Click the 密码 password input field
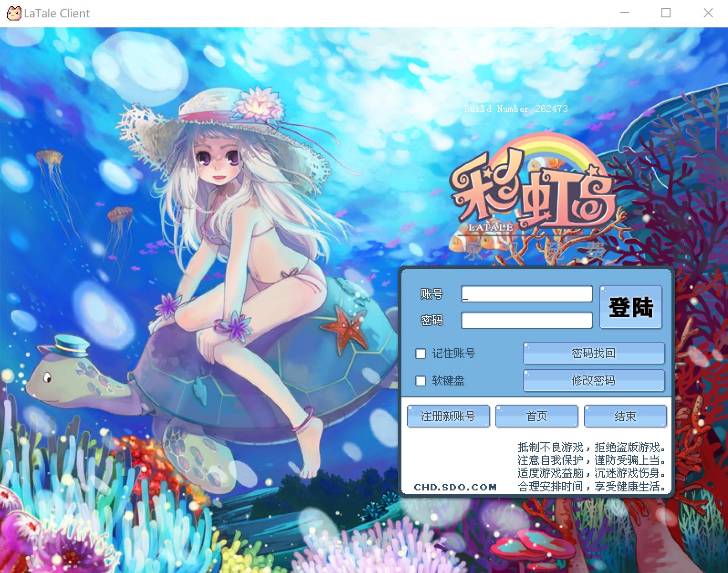This screenshot has width=728, height=573. (x=526, y=320)
